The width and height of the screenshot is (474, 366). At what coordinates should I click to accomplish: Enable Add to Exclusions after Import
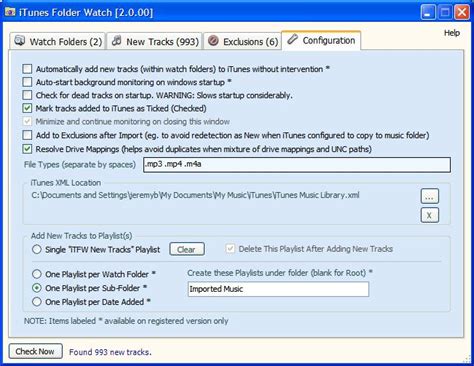[27, 135]
